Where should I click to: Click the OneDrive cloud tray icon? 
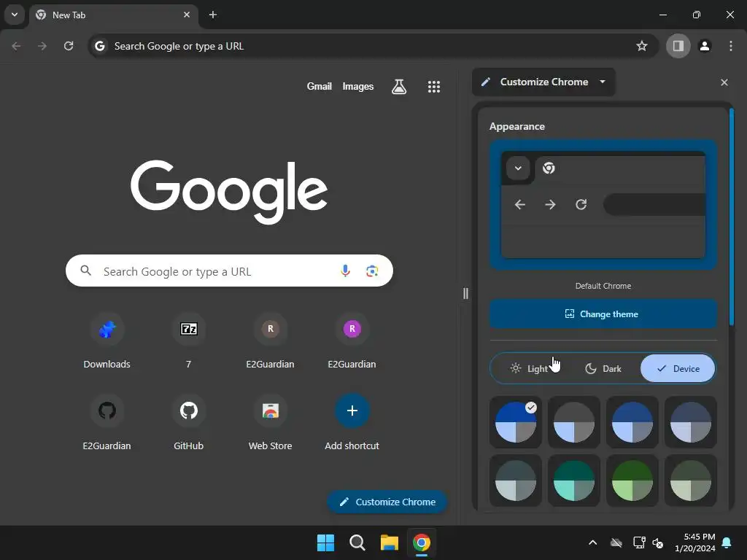point(616,542)
